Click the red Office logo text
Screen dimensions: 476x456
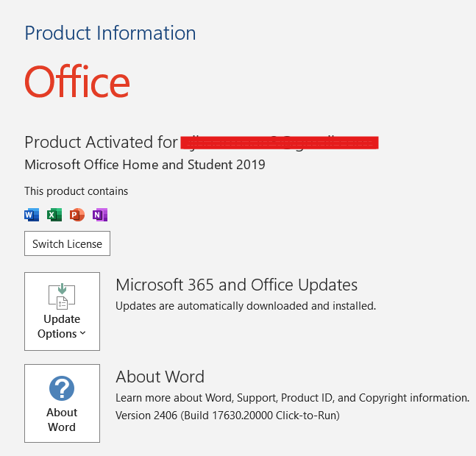pos(77,82)
